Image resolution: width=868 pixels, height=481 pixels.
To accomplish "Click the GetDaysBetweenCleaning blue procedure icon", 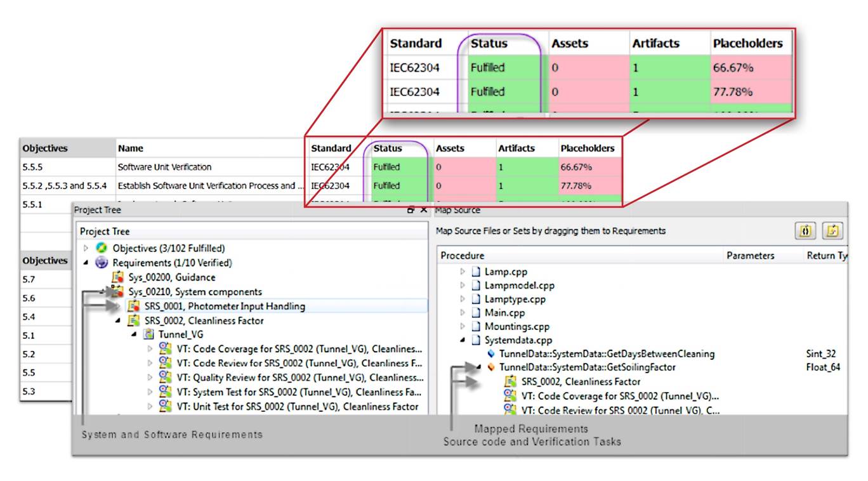I will (x=491, y=354).
